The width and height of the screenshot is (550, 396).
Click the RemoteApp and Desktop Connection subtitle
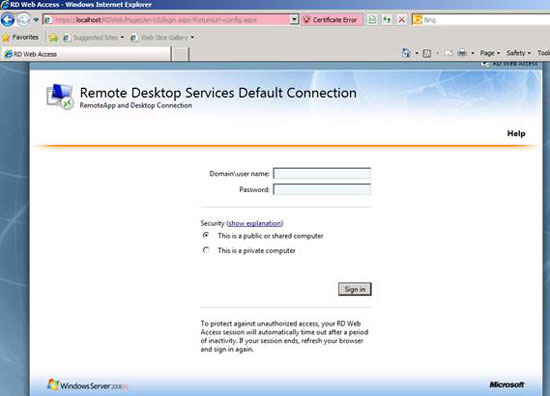tap(136, 105)
